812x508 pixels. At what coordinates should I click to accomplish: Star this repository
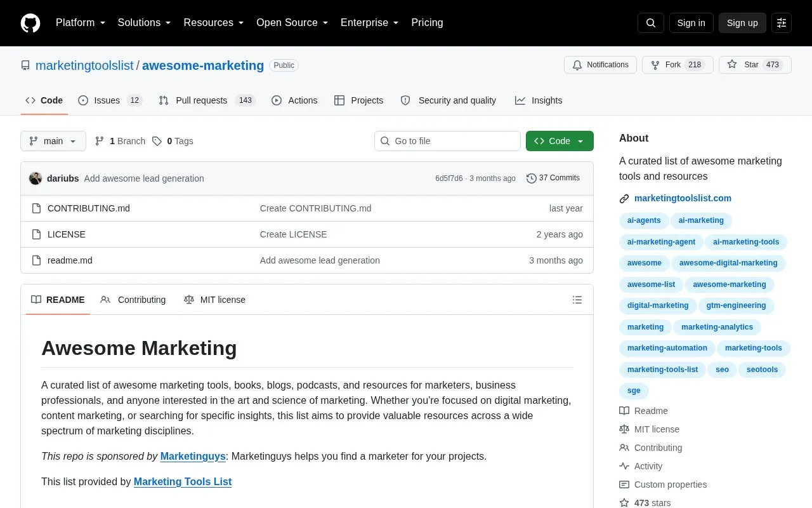[x=755, y=65]
